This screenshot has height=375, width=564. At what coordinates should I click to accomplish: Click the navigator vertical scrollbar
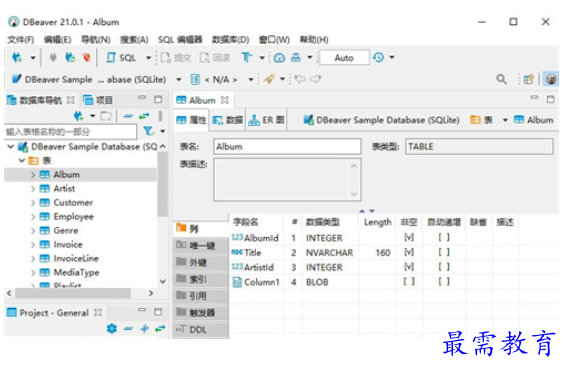pyautogui.click(x=163, y=184)
